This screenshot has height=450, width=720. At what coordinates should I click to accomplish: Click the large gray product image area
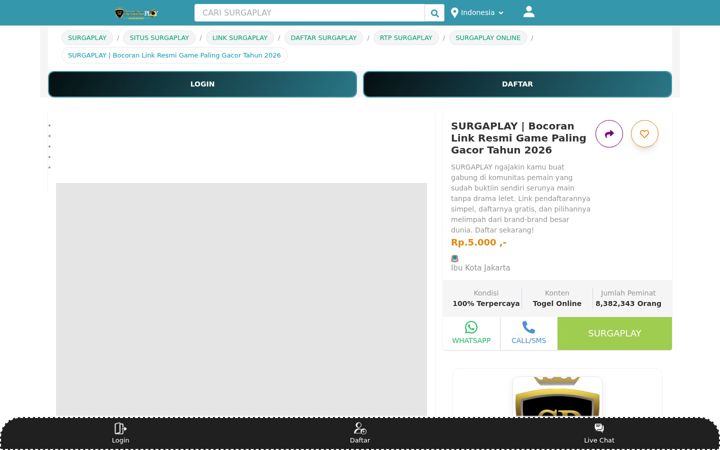[242, 300]
